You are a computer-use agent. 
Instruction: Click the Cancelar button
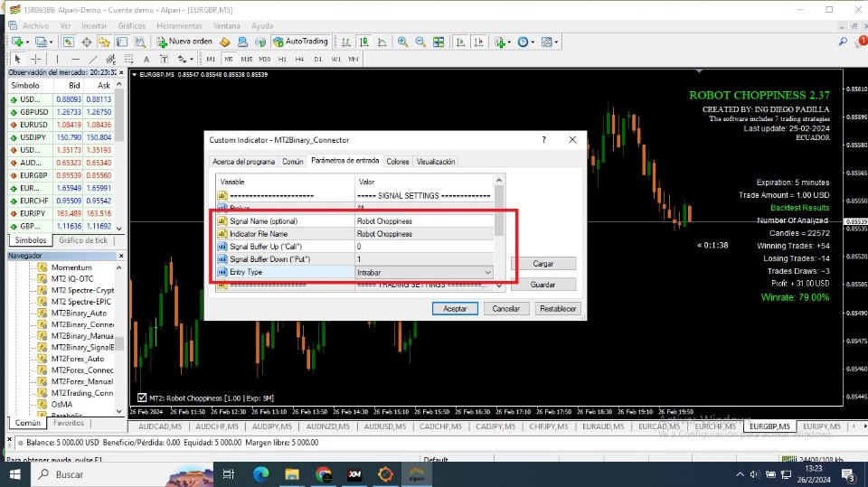[506, 308]
